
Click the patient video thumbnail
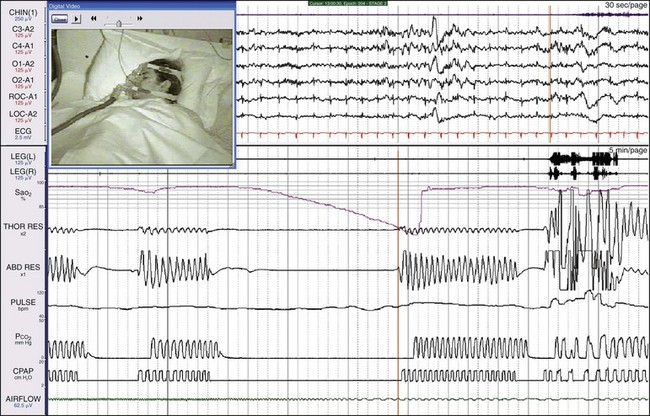[x=141, y=96]
